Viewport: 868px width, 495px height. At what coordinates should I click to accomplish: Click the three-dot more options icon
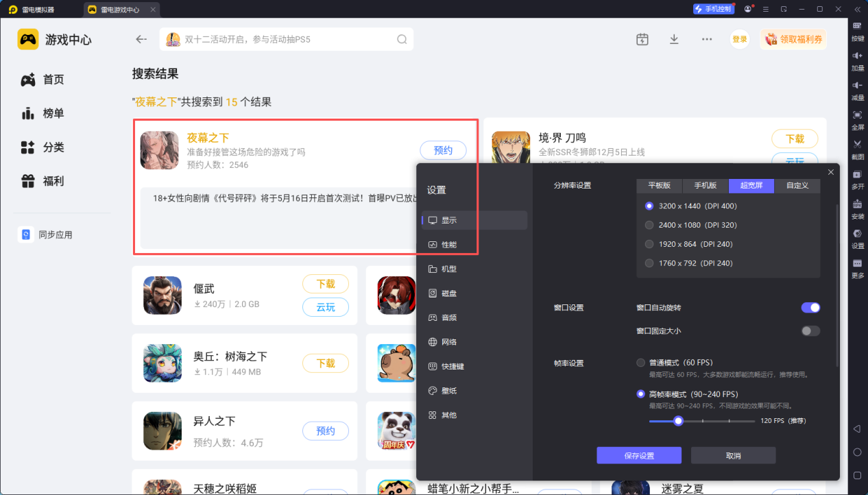(707, 39)
